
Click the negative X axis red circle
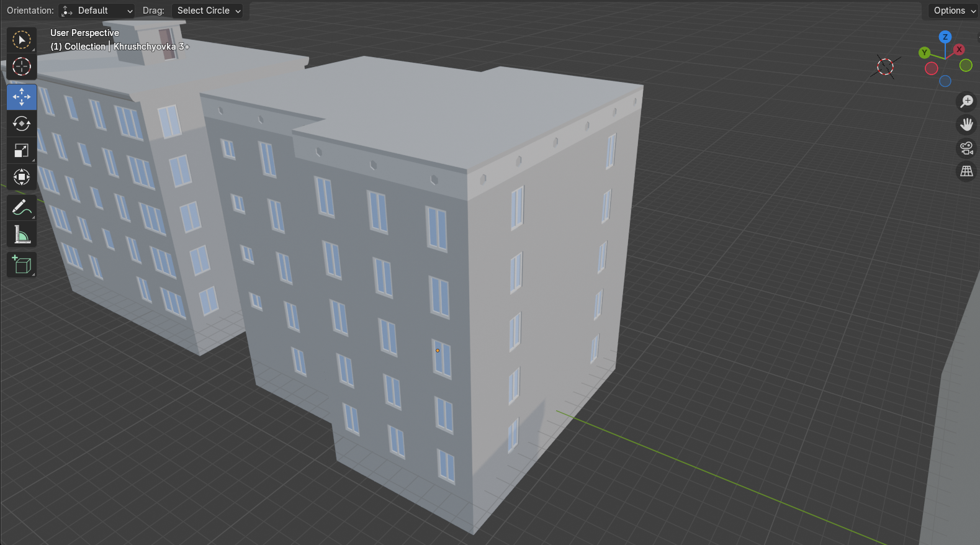pos(932,69)
